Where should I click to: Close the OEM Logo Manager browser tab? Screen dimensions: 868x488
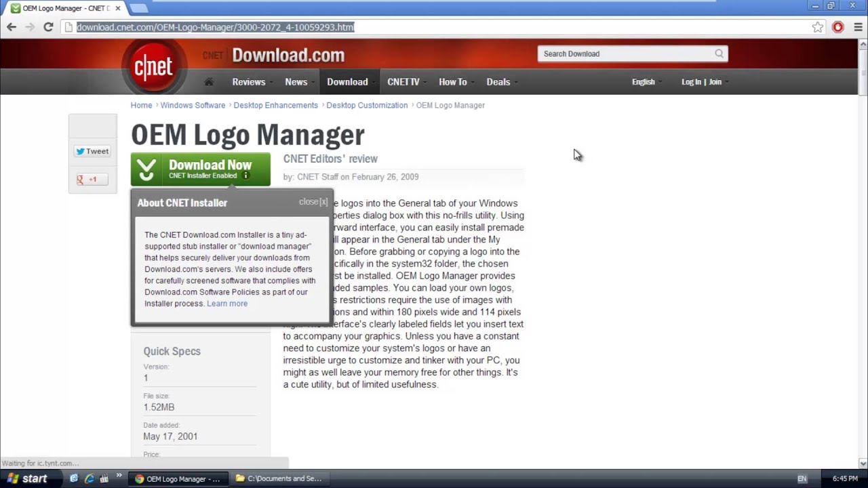117,8
